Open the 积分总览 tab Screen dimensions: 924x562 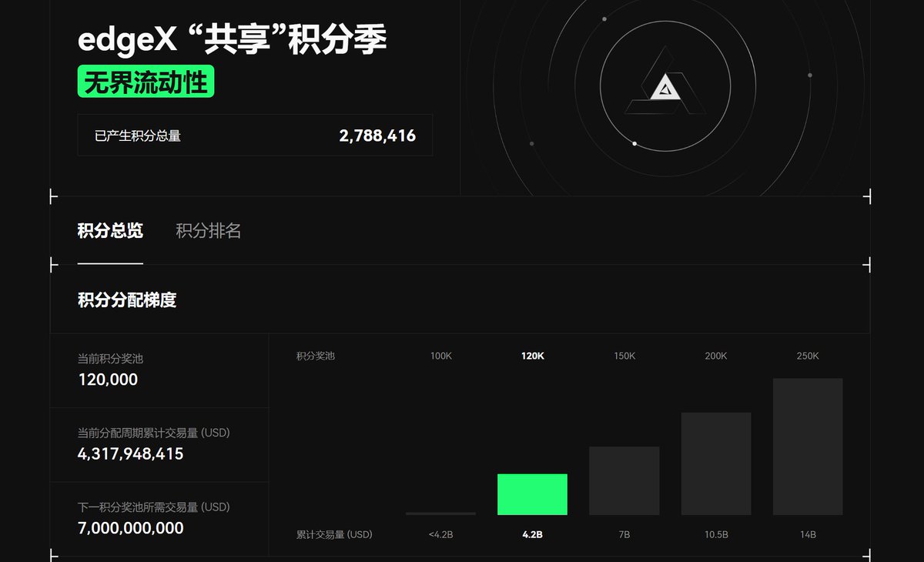[110, 231]
